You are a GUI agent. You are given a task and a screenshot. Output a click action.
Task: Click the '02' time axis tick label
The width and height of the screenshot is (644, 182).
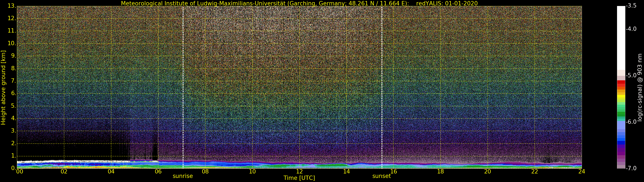(x=64, y=172)
